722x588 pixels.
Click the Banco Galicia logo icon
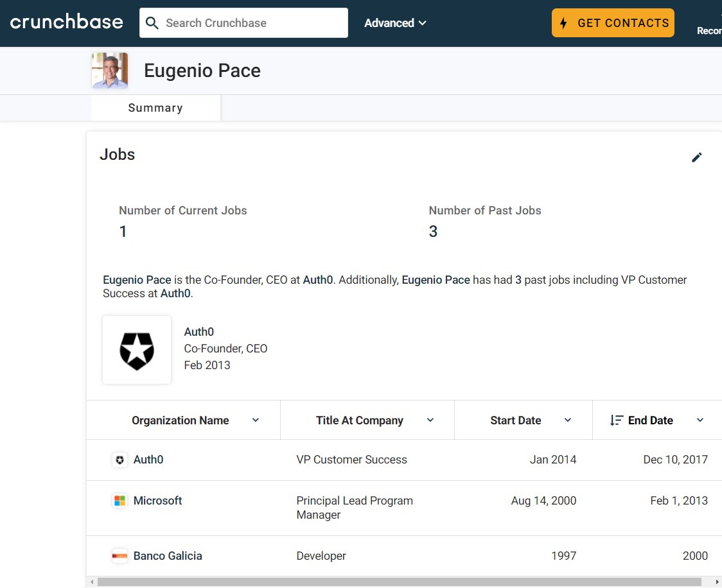(x=119, y=556)
